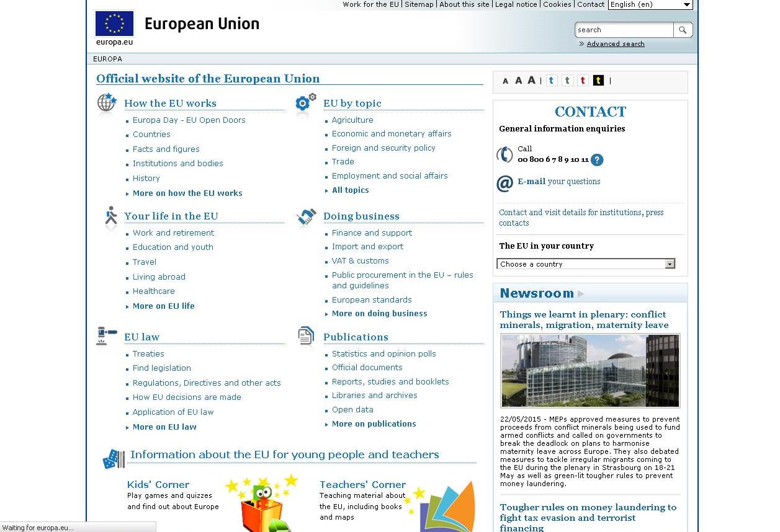Open Legal notice menu link
The height and width of the screenshot is (532, 780).
pyautogui.click(x=516, y=4)
